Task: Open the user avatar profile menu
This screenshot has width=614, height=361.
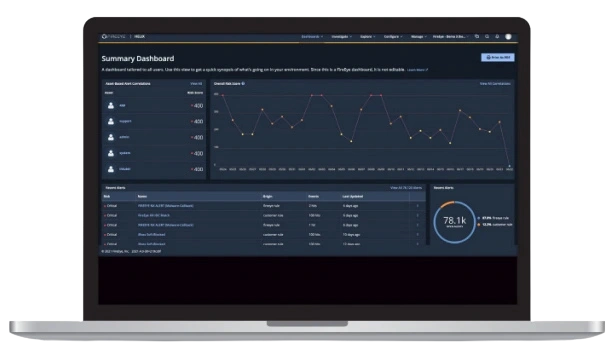Action: click(x=508, y=36)
